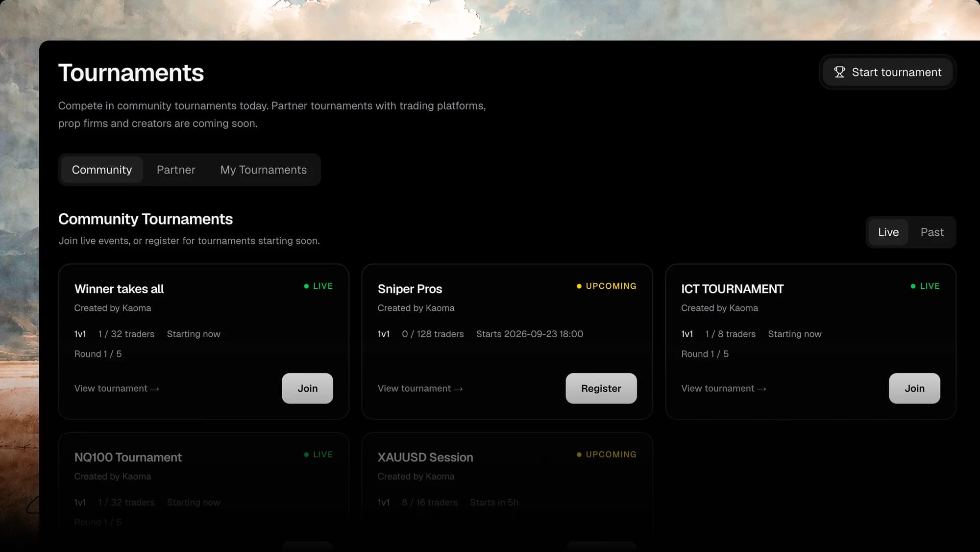Click the Sniper Pros card title

(410, 289)
